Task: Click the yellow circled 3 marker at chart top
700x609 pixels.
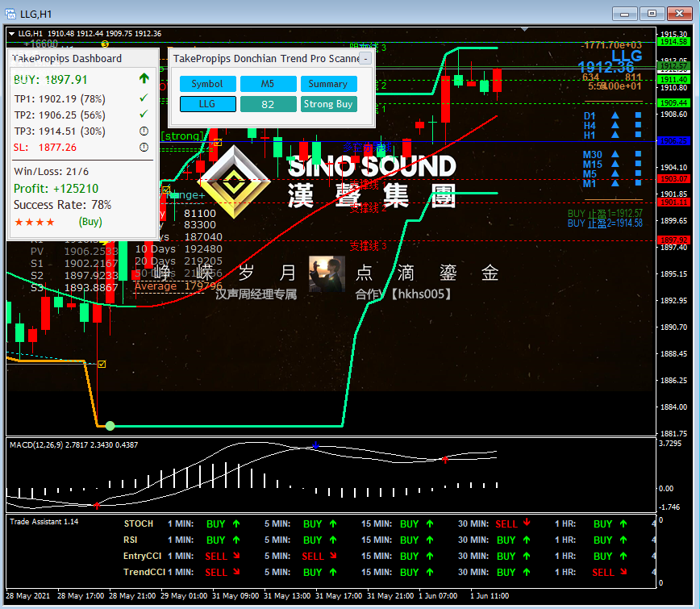Action: [x=105, y=44]
